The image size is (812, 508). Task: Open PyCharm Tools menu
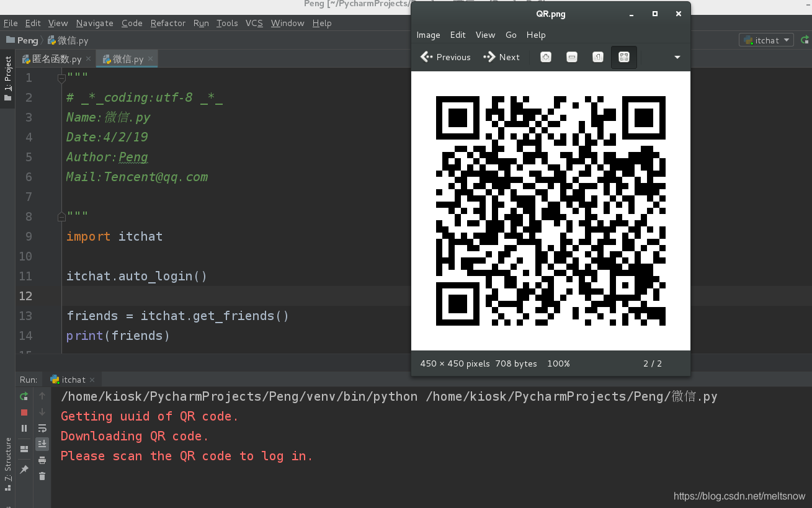pyautogui.click(x=227, y=23)
